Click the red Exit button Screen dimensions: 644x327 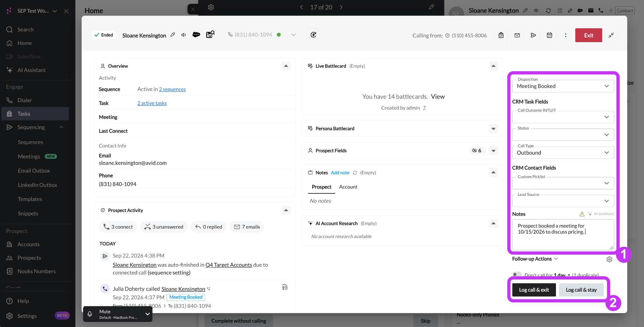point(589,35)
